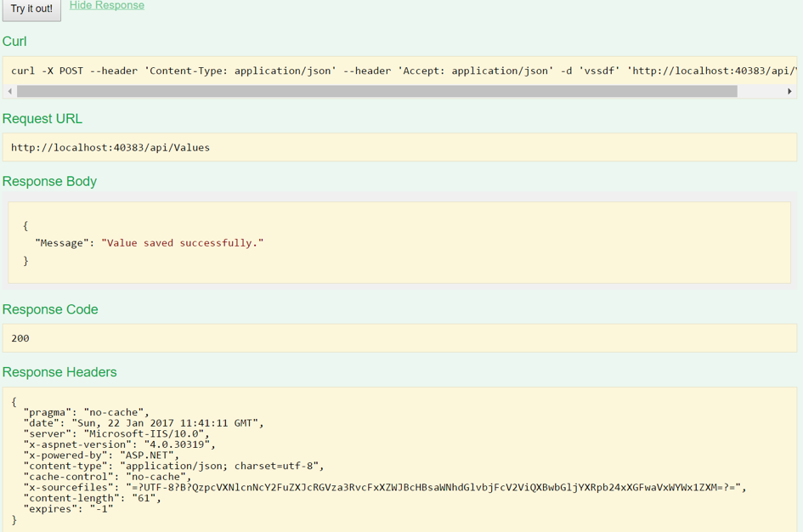Click the "x-powered-by" ASP.NET header line
The height and width of the screenshot is (532, 803).
[x=102, y=456]
